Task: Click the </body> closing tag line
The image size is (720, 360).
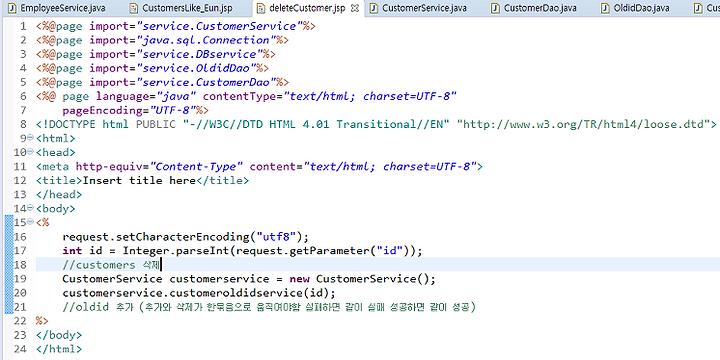Action: pyautogui.click(x=59, y=335)
